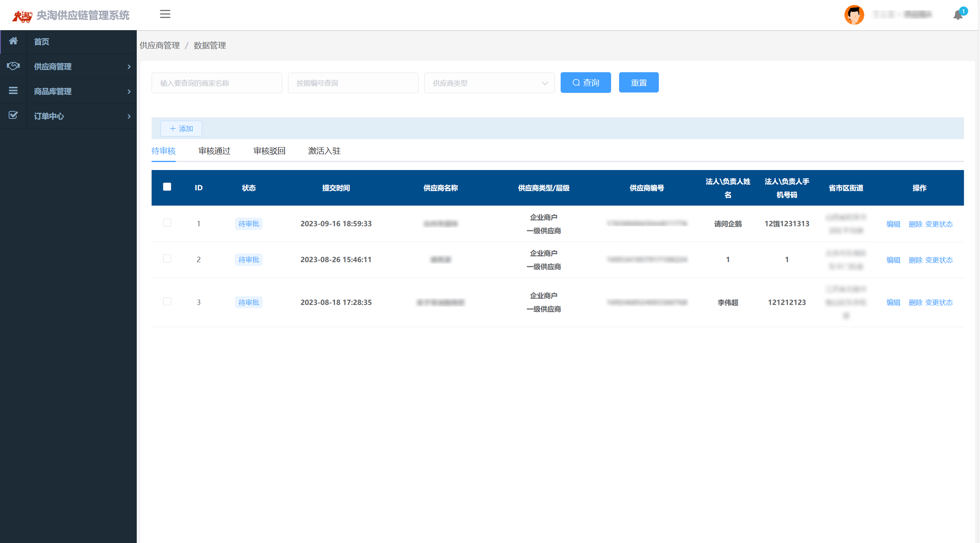Click the 央淘 logo icon
This screenshot has height=543, width=980.
pyautogui.click(x=22, y=16)
